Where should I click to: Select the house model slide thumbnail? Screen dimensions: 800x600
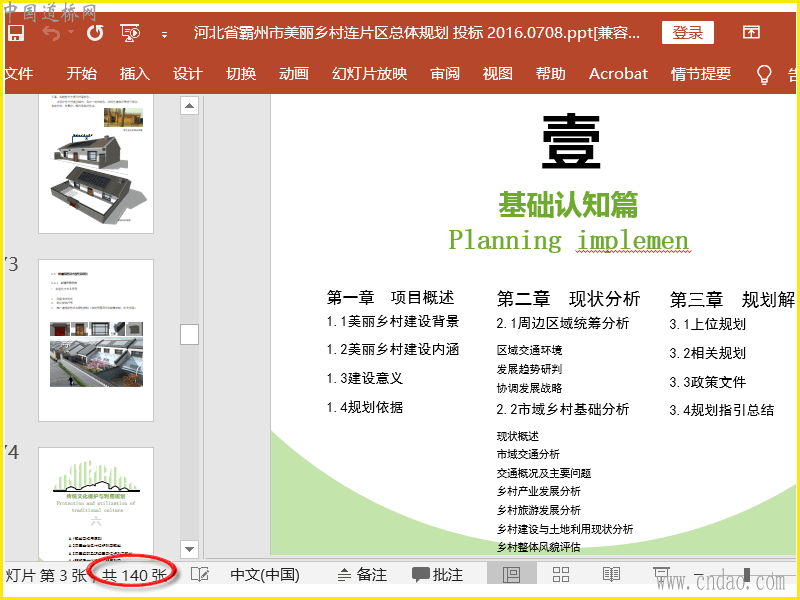click(x=96, y=163)
